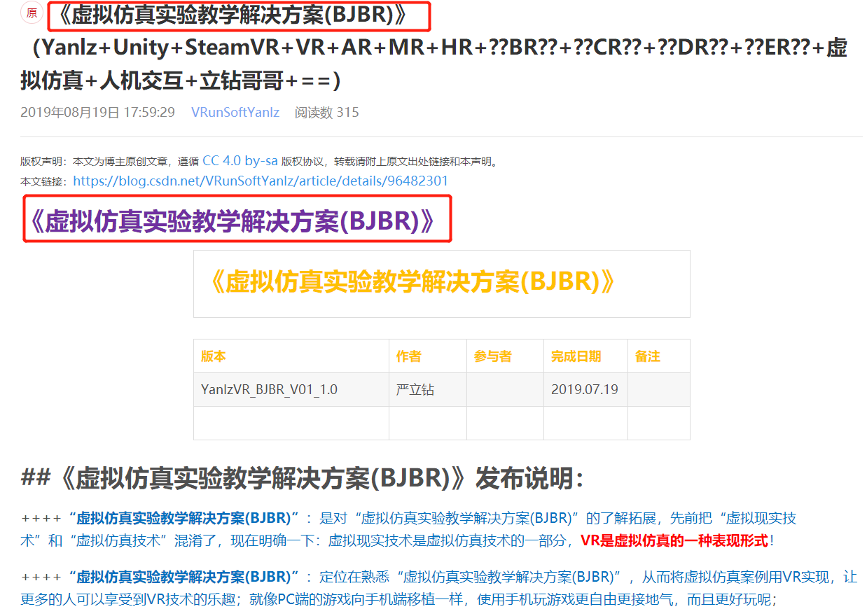Select the 参与者 table column header
This screenshot has width=867, height=616.
coord(492,356)
